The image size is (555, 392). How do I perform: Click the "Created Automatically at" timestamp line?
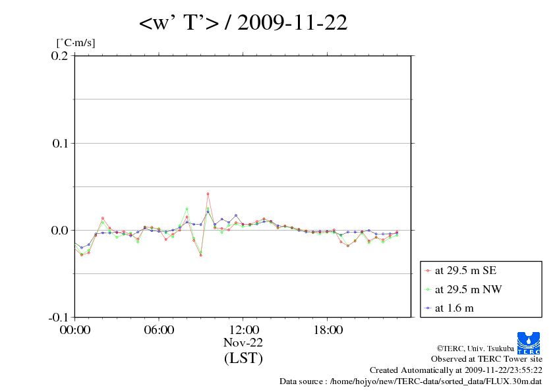pos(456,370)
